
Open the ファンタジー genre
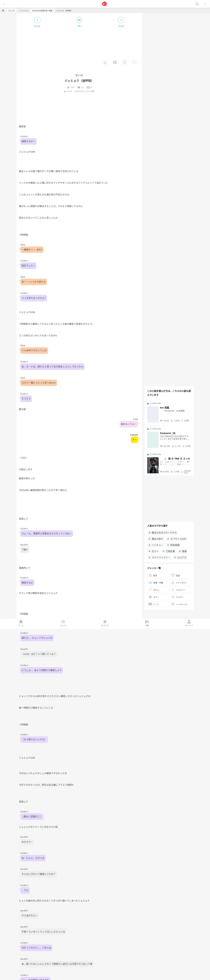[180, 583]
